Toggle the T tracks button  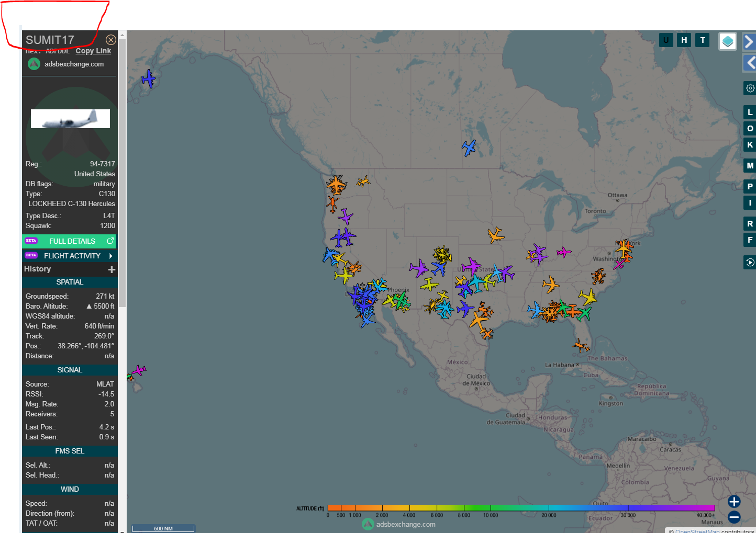[703, 40]
